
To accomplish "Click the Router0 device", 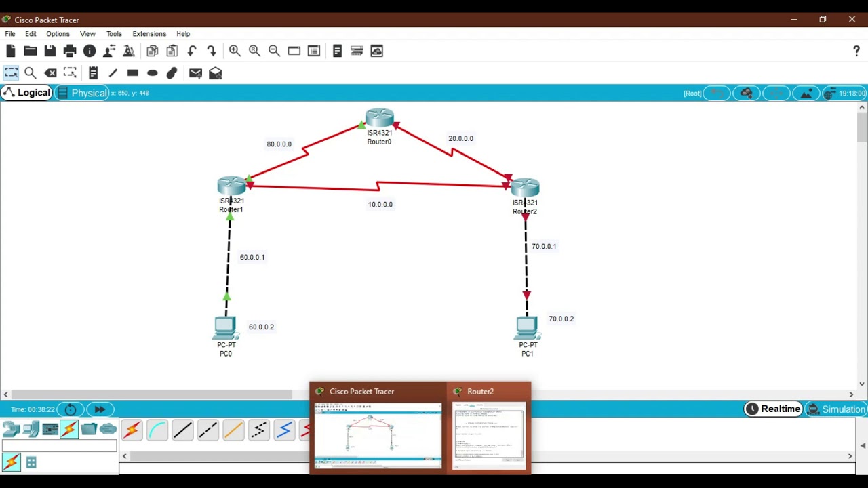I will 379,119.
